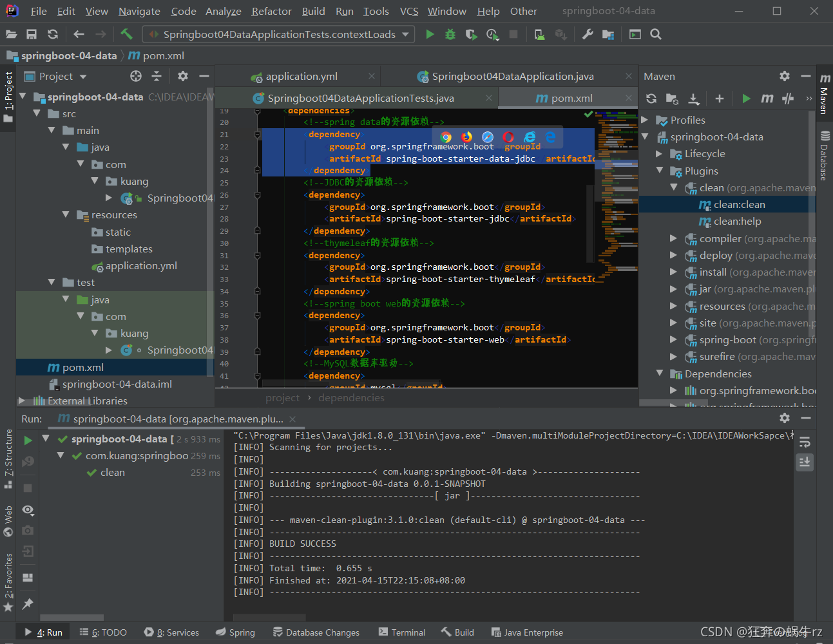Toggle soft-wrap icon in Run console

805,442
